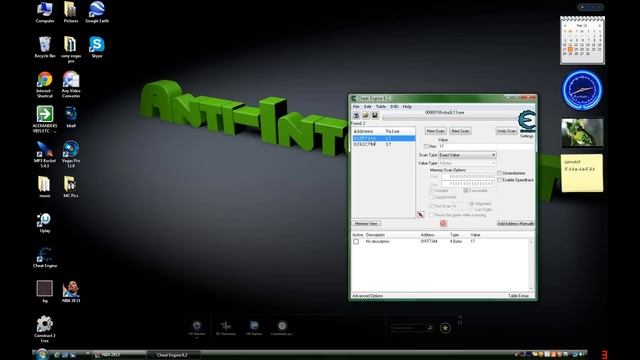Image resolution: width=640 pixels, height=360 pixels.
Task: Toggle the Writable checkbox
Action: pos(431,191)
